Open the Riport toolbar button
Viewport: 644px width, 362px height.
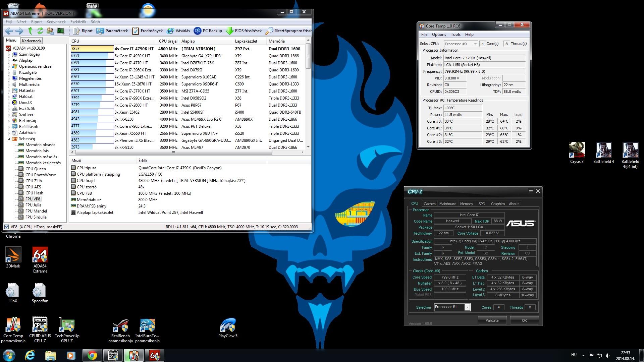[83, 31]
